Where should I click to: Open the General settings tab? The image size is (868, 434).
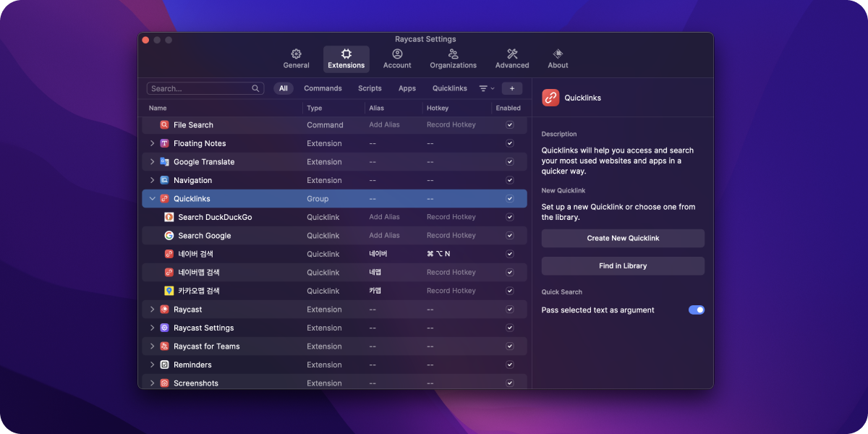[296, 59]
